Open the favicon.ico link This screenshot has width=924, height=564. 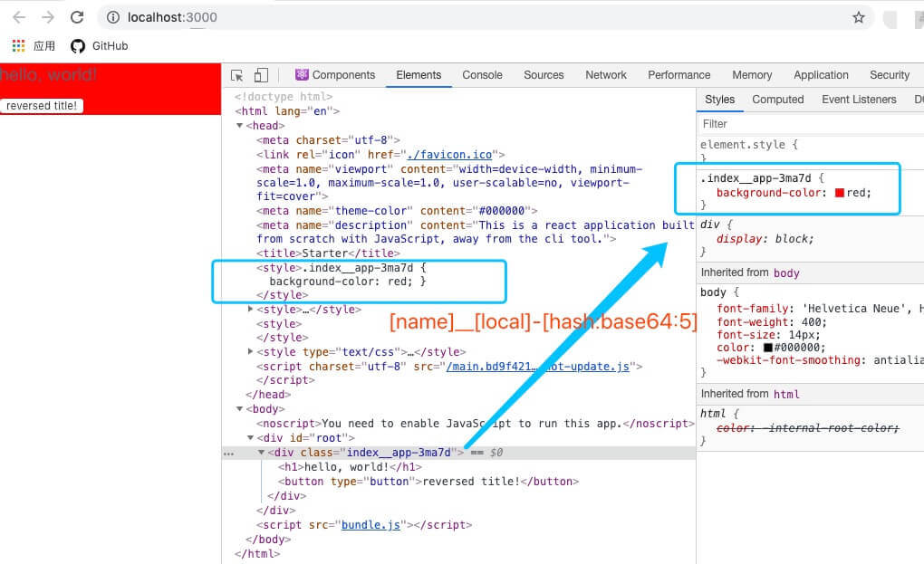[x=449, y=154]
